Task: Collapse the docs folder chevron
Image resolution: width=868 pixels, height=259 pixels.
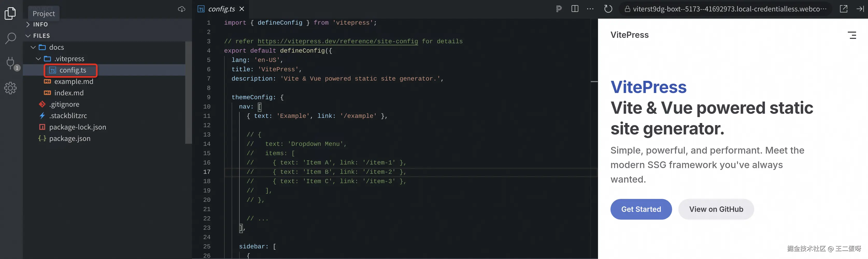Action: (33, 47)
